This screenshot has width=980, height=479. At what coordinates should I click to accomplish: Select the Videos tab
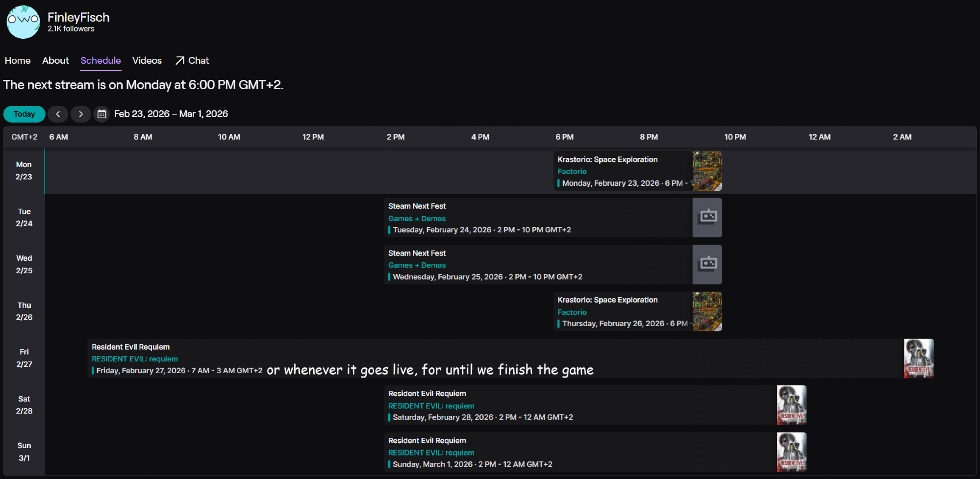pos(147,60)
